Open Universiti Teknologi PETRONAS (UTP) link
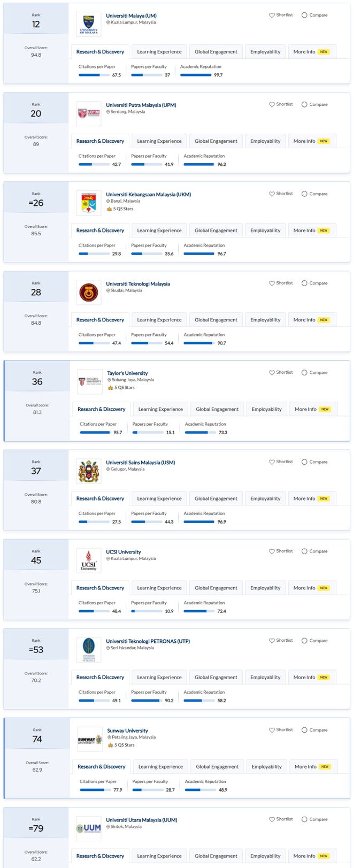This screenshot has height=868, width=353. point(148,641)
